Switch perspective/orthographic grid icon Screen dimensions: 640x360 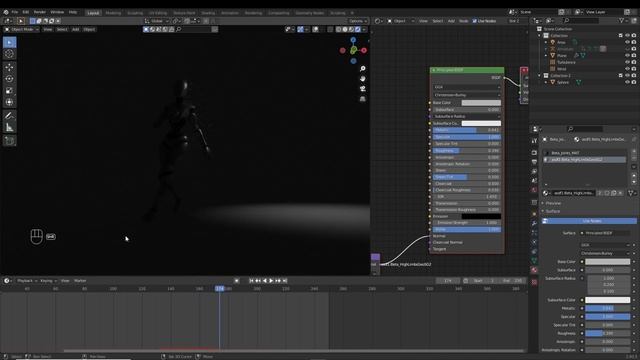[x=362, y=99]
